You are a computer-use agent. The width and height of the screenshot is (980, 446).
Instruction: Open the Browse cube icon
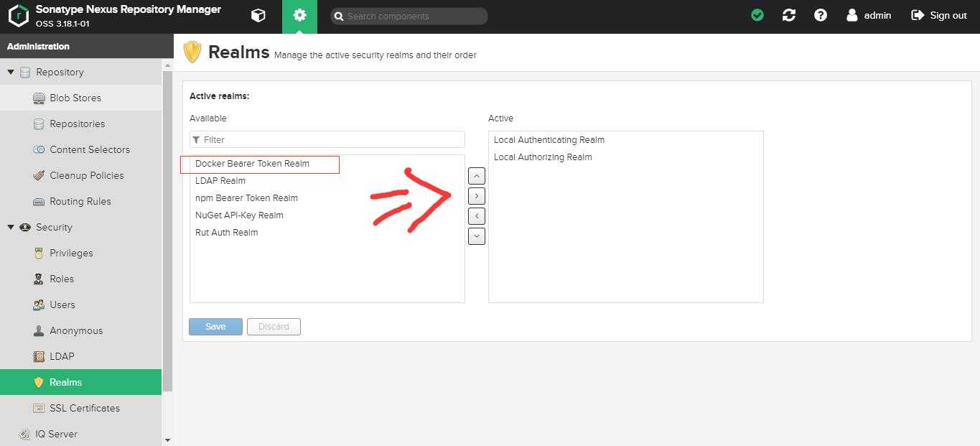coord(258,16)
